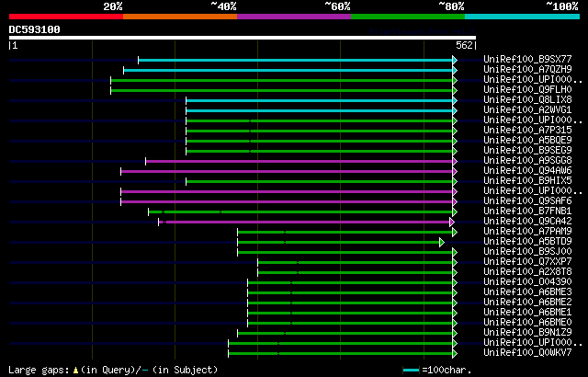Select the green alignment bar for UniRef100_B9N1Z9
The width and height of the screenshot is (588, 377).
point(345,334)
